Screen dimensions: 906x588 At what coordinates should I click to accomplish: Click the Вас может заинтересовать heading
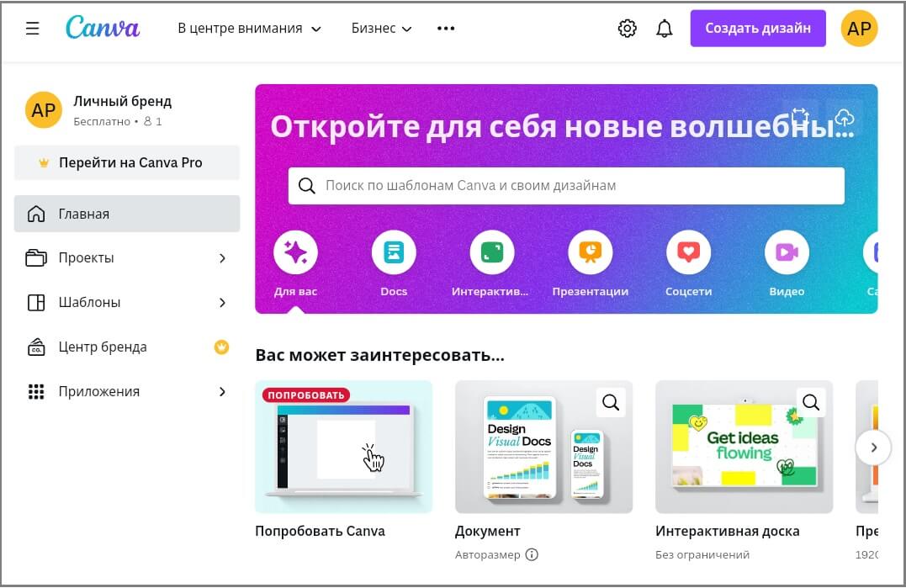379,355
